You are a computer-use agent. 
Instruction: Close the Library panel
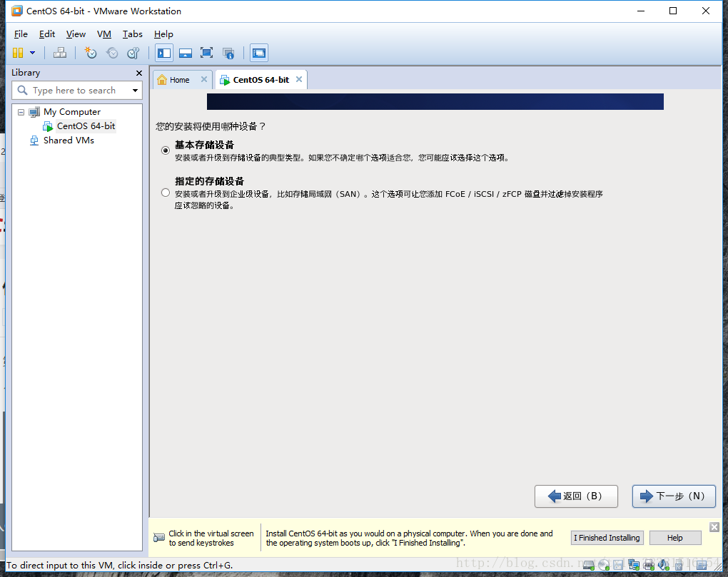point(139,73)
